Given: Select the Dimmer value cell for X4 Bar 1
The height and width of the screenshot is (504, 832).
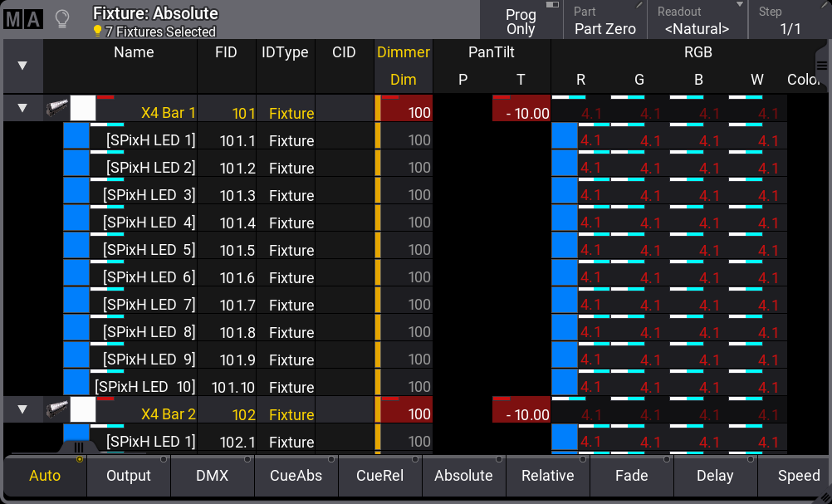Looking at the screenshot, I should (x=405, y=112).
